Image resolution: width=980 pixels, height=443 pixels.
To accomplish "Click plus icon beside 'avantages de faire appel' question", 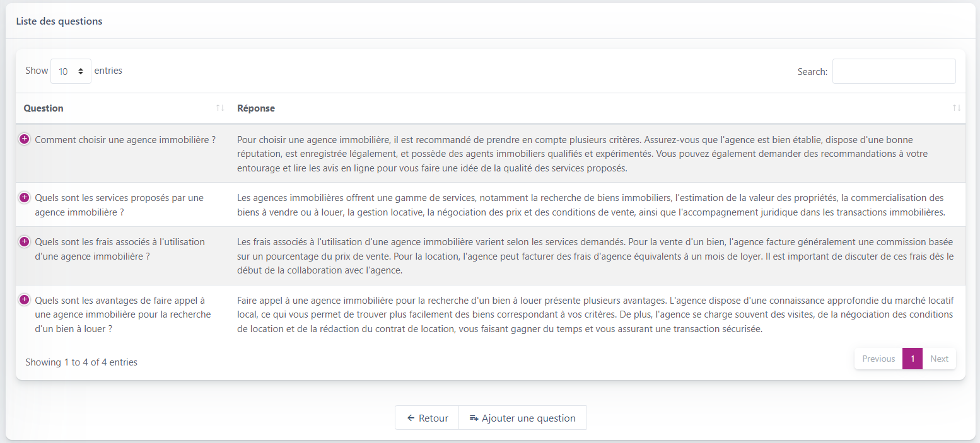I will pyautogui.click(x=25, y=299).
